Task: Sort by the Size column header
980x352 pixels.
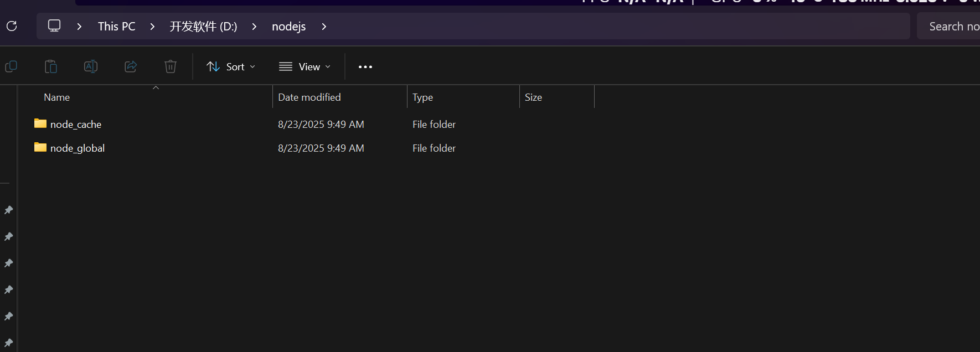Action: pyautogui.click(x=533, y=97)
